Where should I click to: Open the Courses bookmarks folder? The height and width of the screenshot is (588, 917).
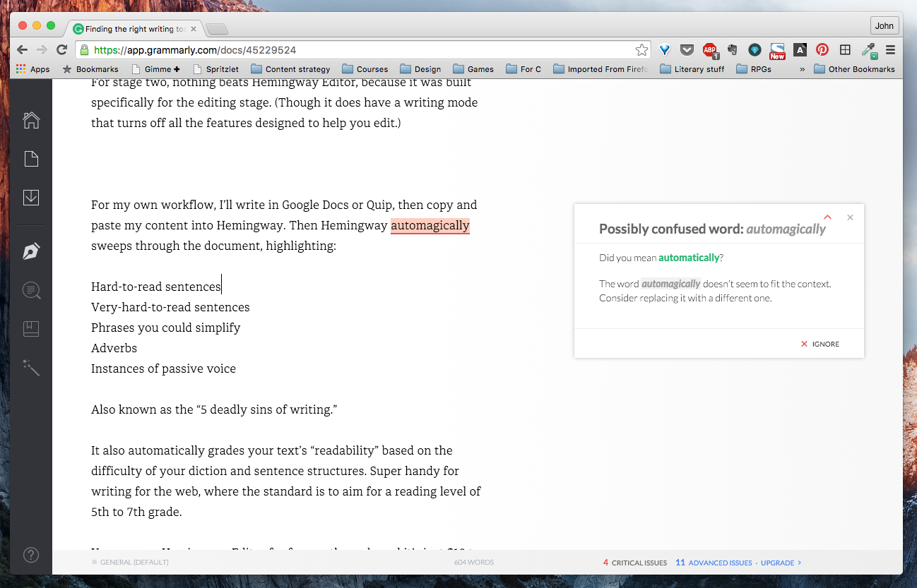[x=365, y=69]
